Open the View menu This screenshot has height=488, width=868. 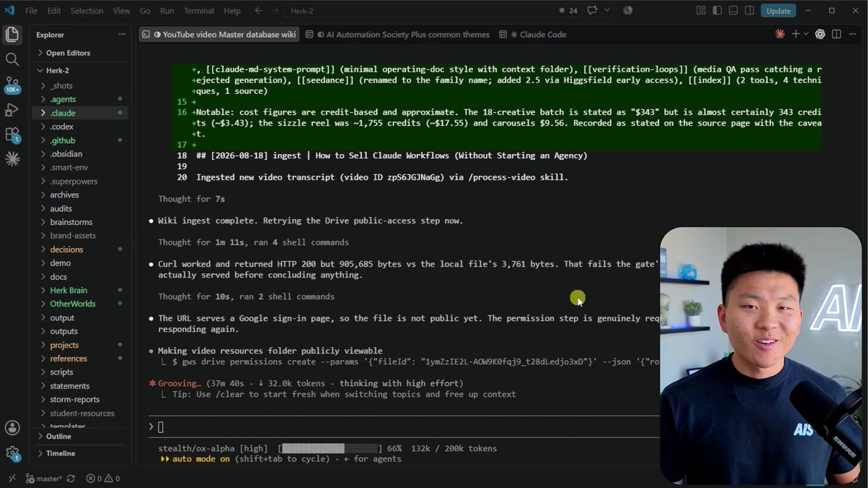pyautogui.click(x=122, y=11)
